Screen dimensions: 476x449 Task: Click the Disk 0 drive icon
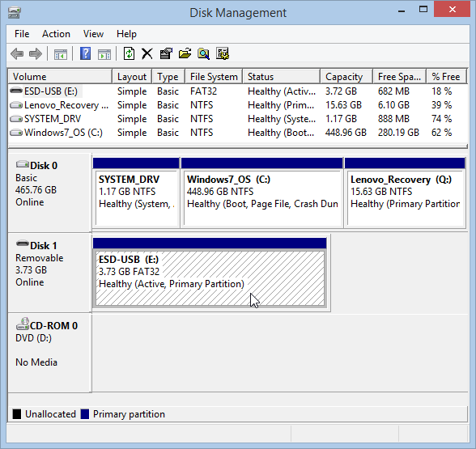pyautogui.click(x=23, y=164)
